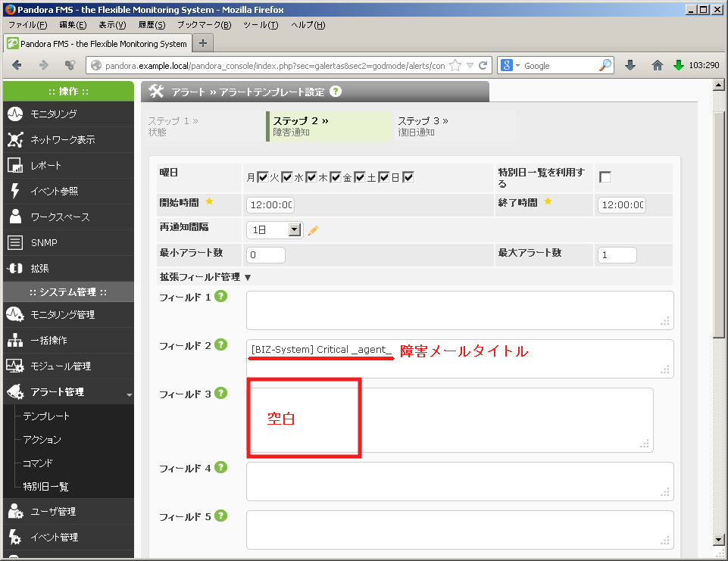Screen dimensions: 728x561
Task: Uncheck the 日 (Sunday) checkbox
Action: (408, 177)
